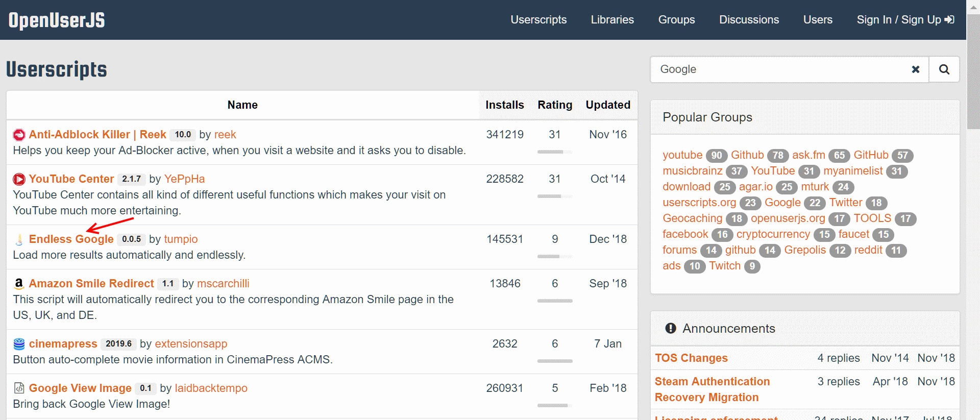Click the YouTube Center script icon
The image size is (980, 420).
click(19, 179)
